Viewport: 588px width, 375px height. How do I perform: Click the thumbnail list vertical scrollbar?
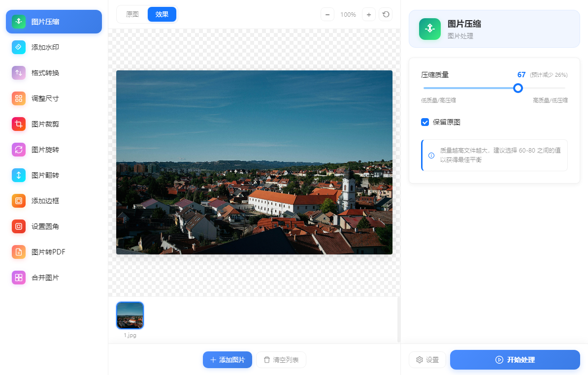[398, 319]
